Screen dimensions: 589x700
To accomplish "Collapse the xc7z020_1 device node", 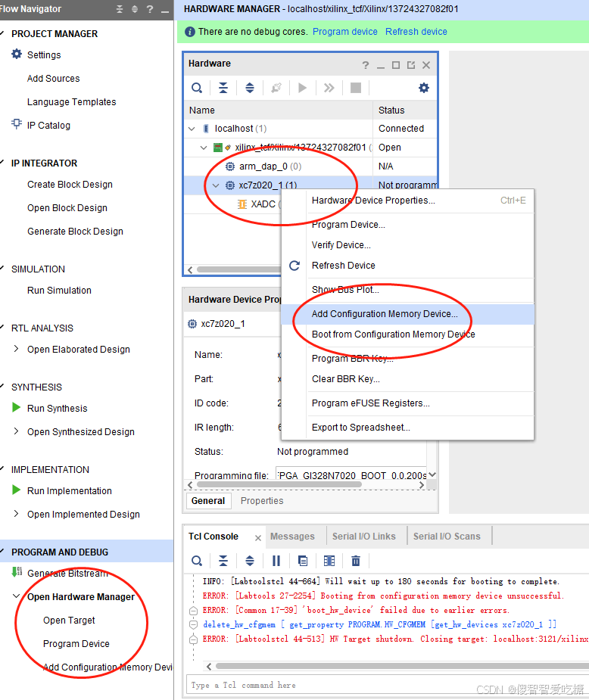I will 216,185.
